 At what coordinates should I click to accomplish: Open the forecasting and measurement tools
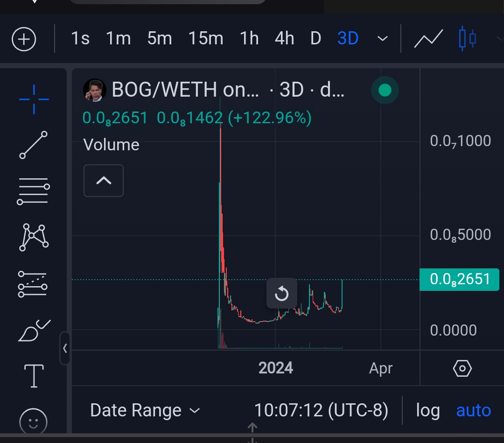tap(33, 284)
